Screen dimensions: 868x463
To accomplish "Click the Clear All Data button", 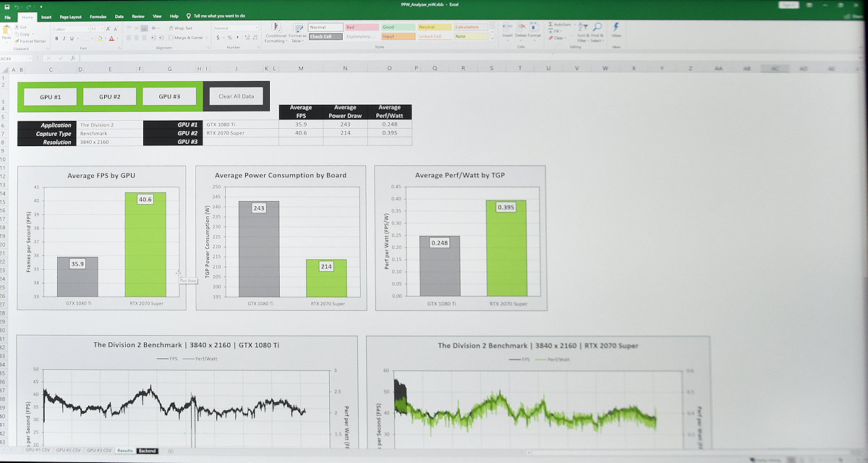I will click(x=237, y=96).
